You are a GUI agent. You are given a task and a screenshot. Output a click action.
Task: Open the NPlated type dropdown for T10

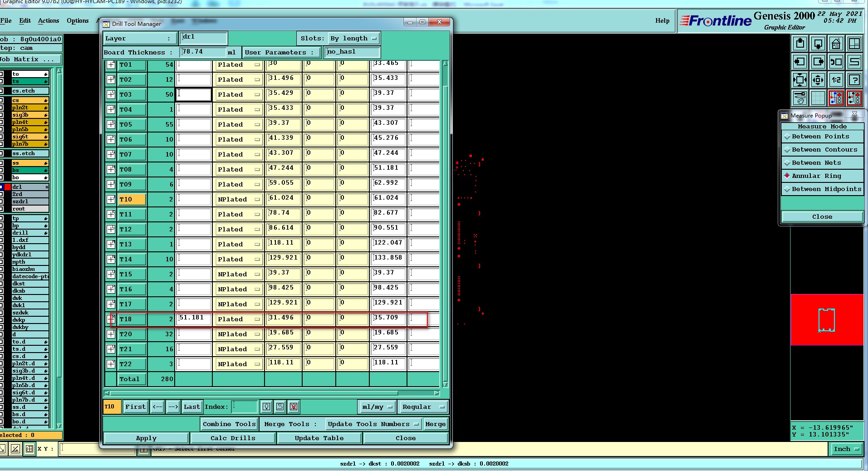pos(239,199)
